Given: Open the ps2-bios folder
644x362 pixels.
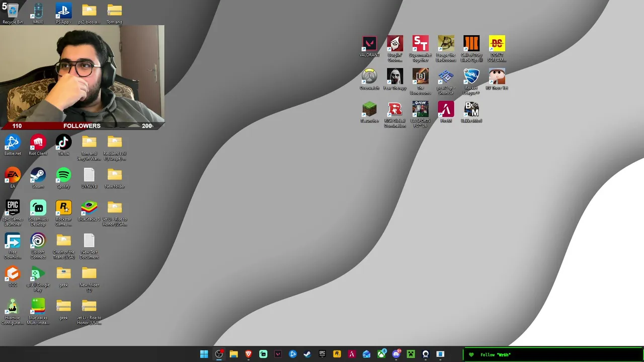Looking at the screenshot, I should [x=89, y=14].
